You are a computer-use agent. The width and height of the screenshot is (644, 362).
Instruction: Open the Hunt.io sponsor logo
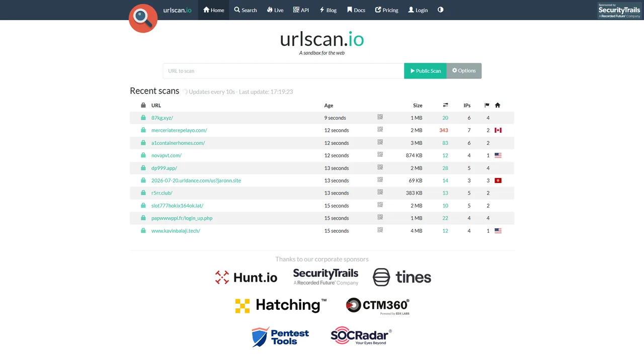point(246,277)
